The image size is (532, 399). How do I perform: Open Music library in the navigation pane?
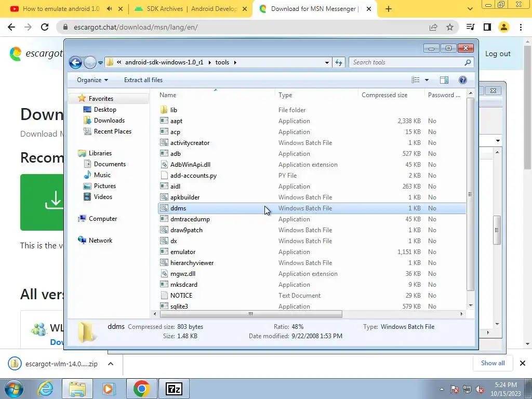click(102, 175)
